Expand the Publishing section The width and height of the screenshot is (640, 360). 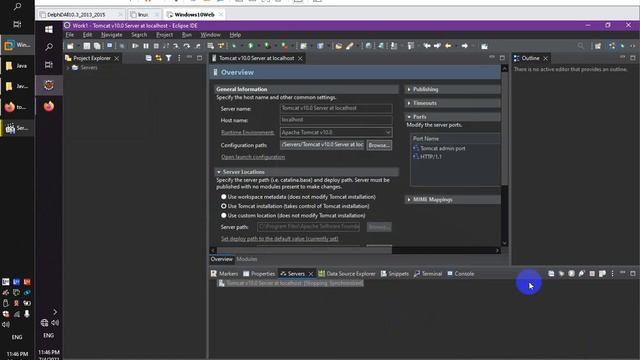click(409, 89)
